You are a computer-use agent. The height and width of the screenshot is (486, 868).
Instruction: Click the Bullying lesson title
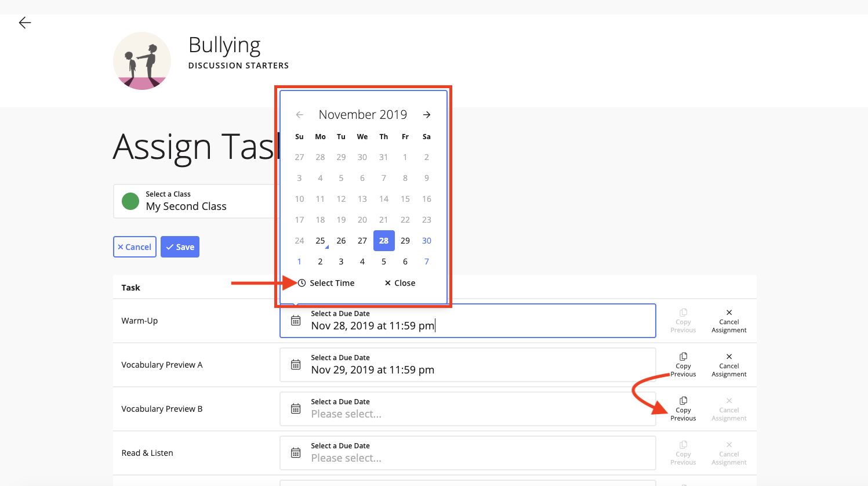pyautogui.click(x=224, y=45)
